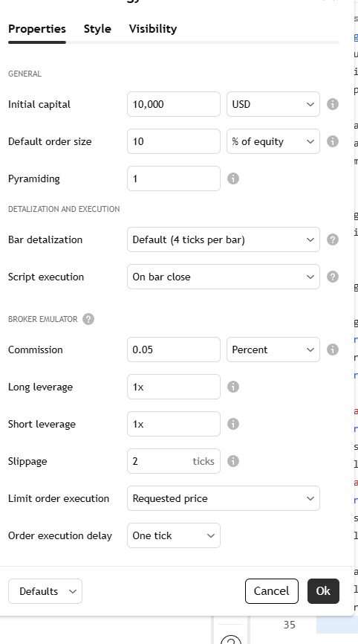Open the USD currency dropdown
Image resolution: width=358 pixels, height=644 pixels.
click(x=273, y=104)
